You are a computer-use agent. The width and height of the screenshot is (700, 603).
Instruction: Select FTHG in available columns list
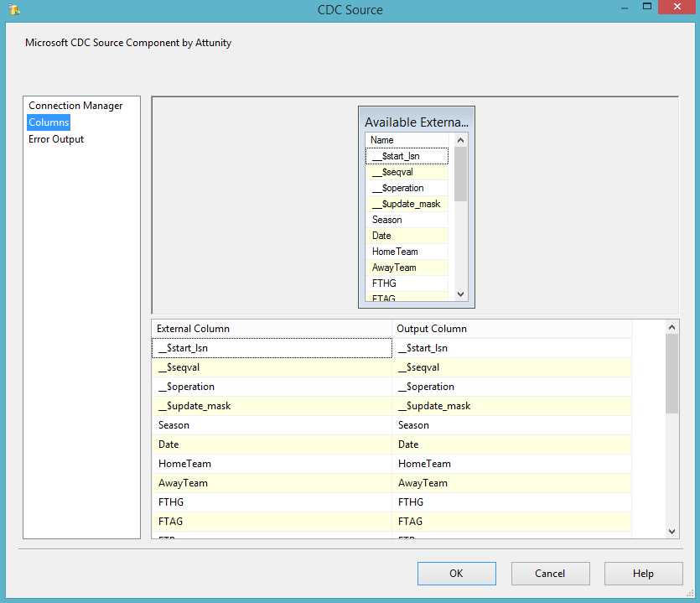(407, 283)
